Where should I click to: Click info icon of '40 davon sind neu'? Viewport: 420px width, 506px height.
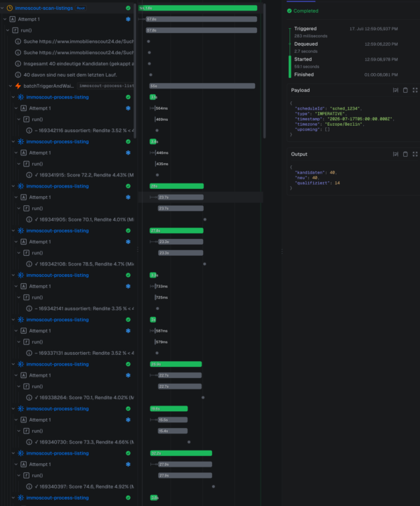point(18,75)
